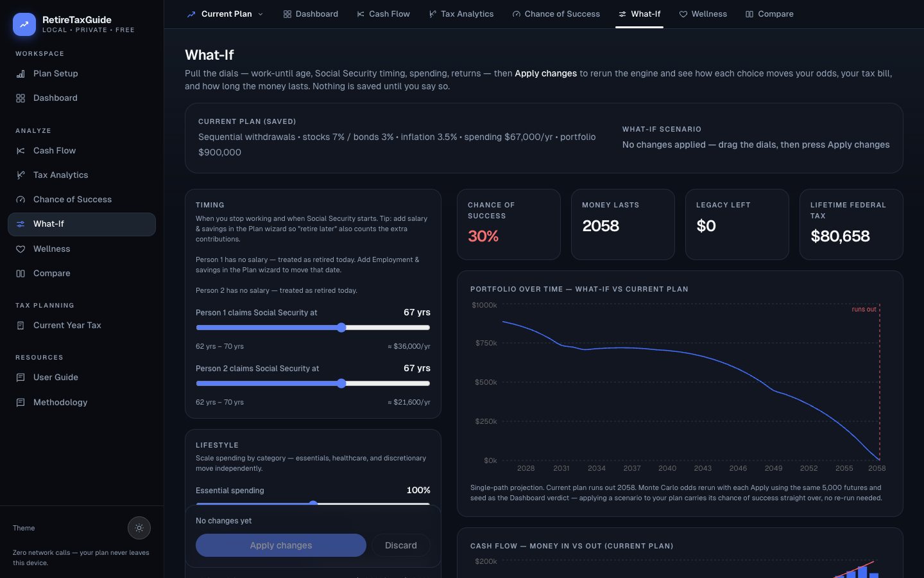Screen dimensions: 924x578
Task: Click the sidebar Chance of Success gauge icon
Action: point(21,200)
